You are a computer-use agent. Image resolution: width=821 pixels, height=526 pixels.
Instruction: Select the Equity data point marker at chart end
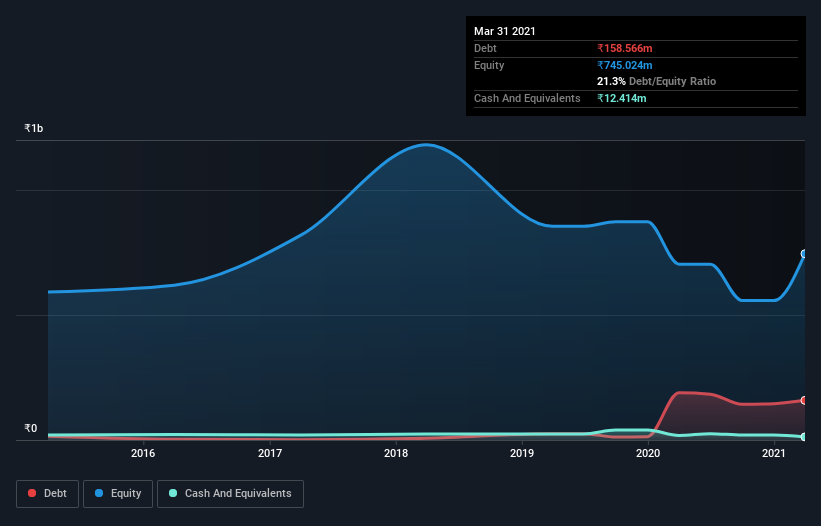point(804,254)
